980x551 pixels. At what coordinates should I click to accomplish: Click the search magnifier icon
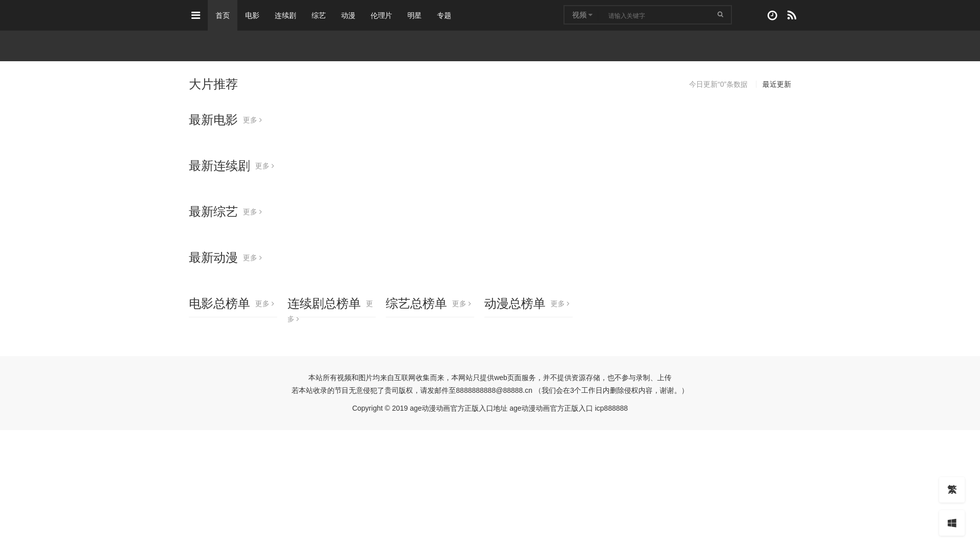point(720,15)
